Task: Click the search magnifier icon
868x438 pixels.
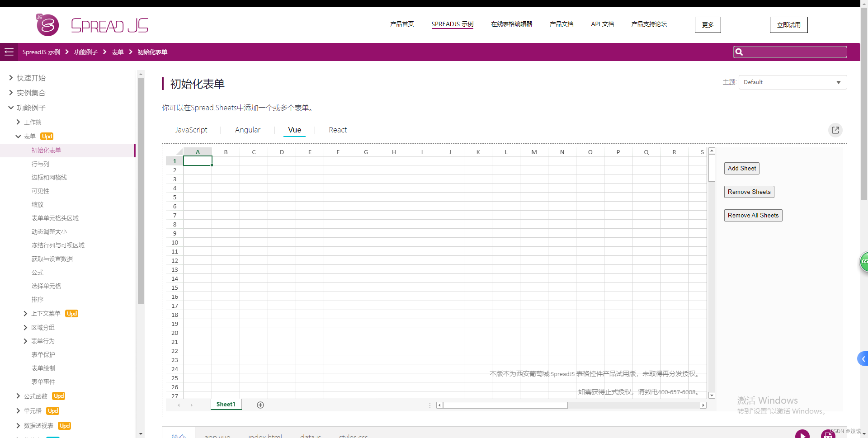Action: coord(739,52)
